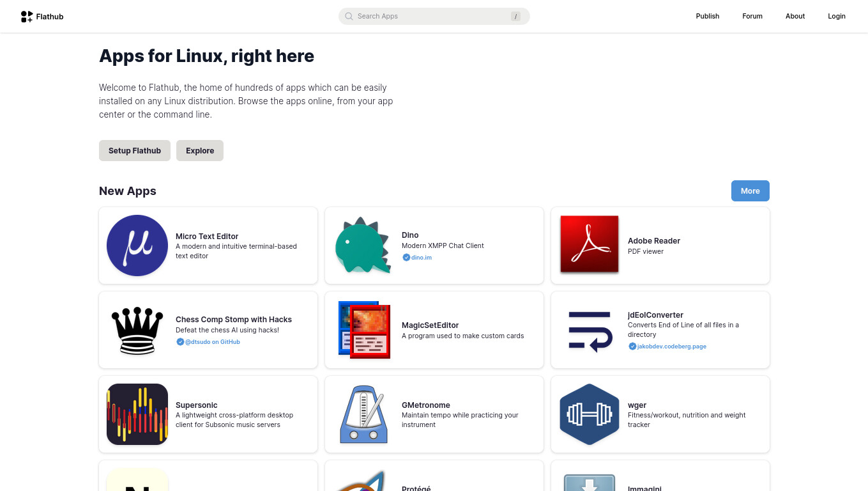Viewport: 868px width, 491px height.
Task: Click the Flathub logo icon
Action: (x=27, y=17)
